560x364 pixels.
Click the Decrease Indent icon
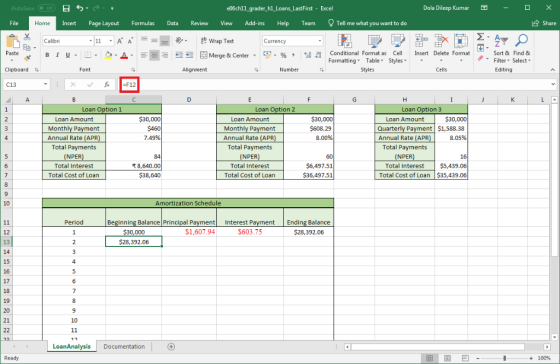click(x=179, y=55)
